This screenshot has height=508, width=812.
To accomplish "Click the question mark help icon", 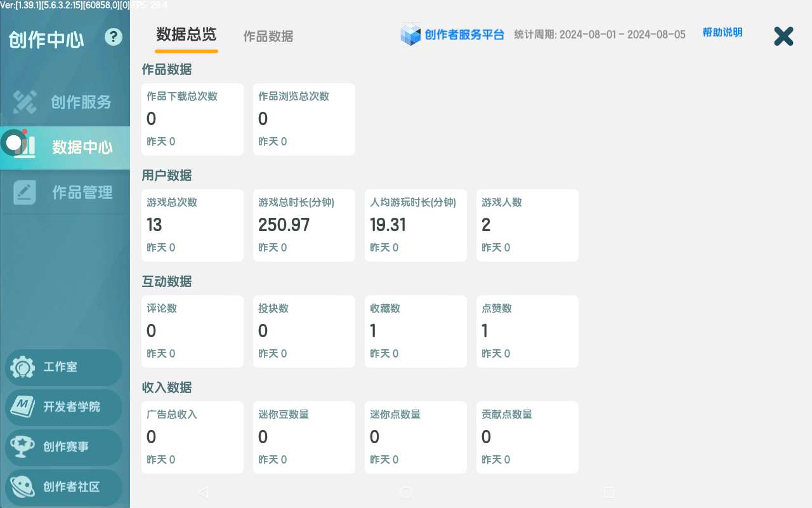I will pyautogui.click(x=114, y=37).
